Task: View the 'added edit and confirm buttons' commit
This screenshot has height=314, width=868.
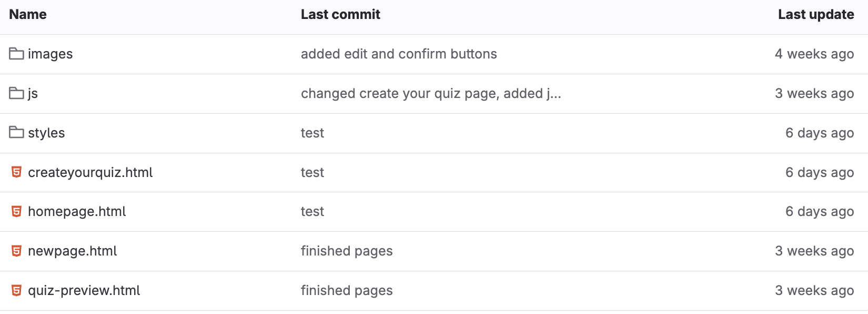Action: pos(398,54)
